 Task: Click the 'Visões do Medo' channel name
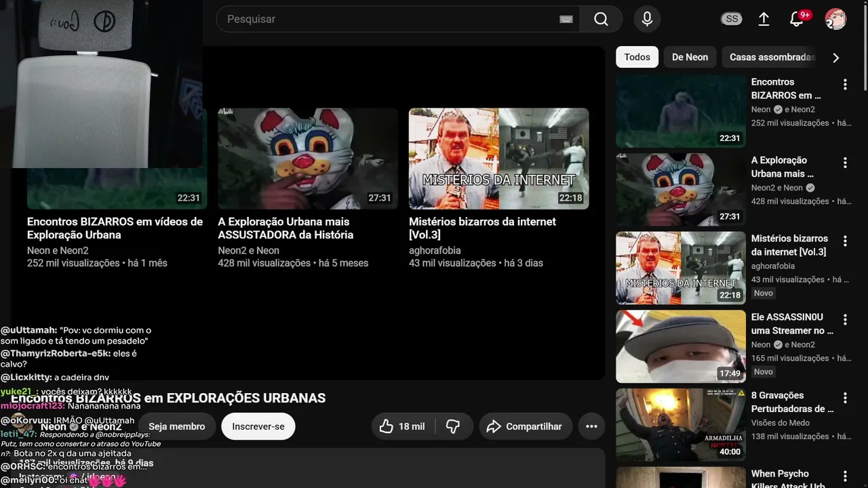tap(781, 423)
